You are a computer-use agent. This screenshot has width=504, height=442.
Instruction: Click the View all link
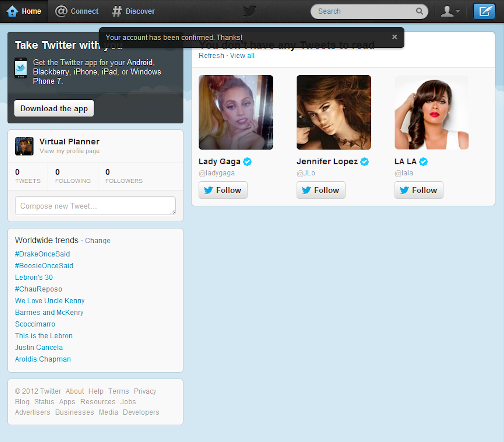[x=242, y=56]
